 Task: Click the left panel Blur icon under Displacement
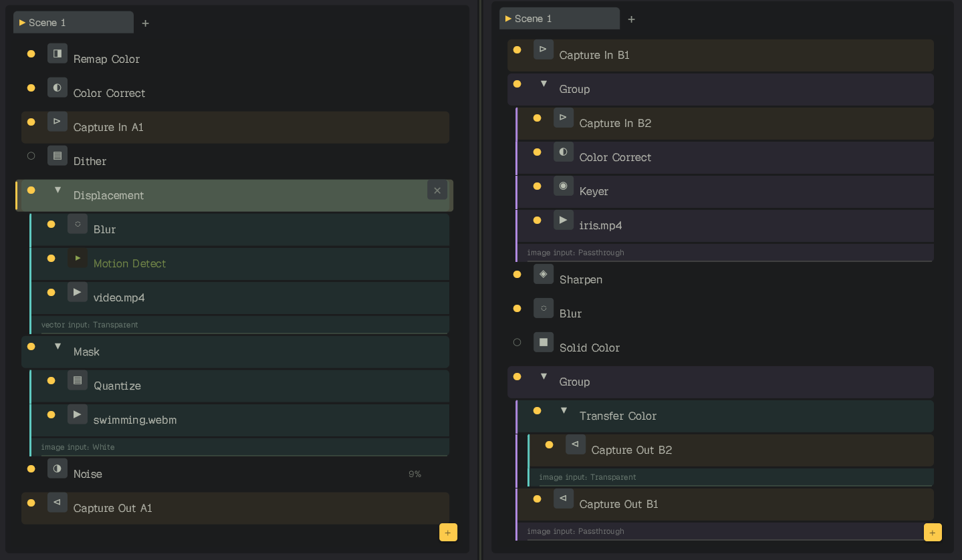[78, 224]
